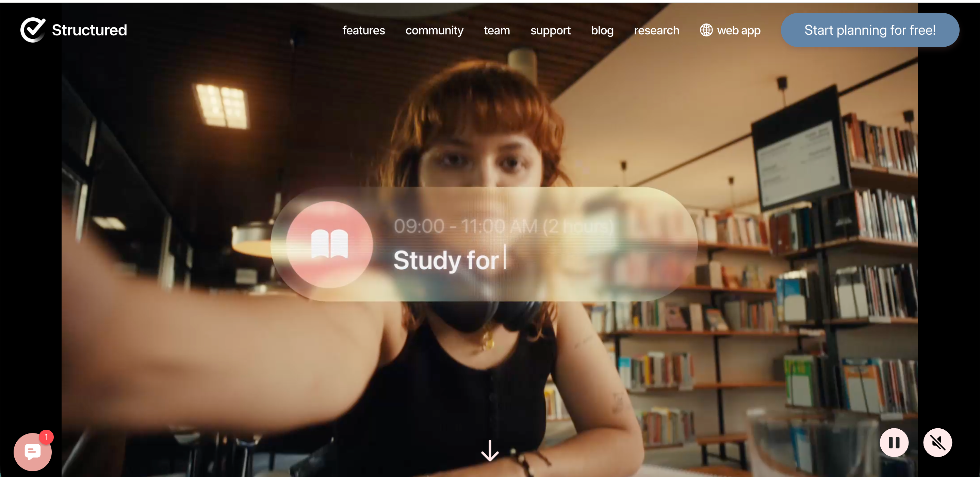
Task: Navigate to the blog section
Action: (602, 30)
